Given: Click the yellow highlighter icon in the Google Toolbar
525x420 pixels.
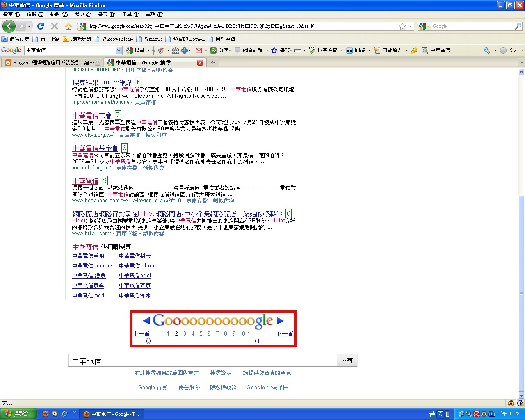Looking at the screenshot, I should [414, 50].
